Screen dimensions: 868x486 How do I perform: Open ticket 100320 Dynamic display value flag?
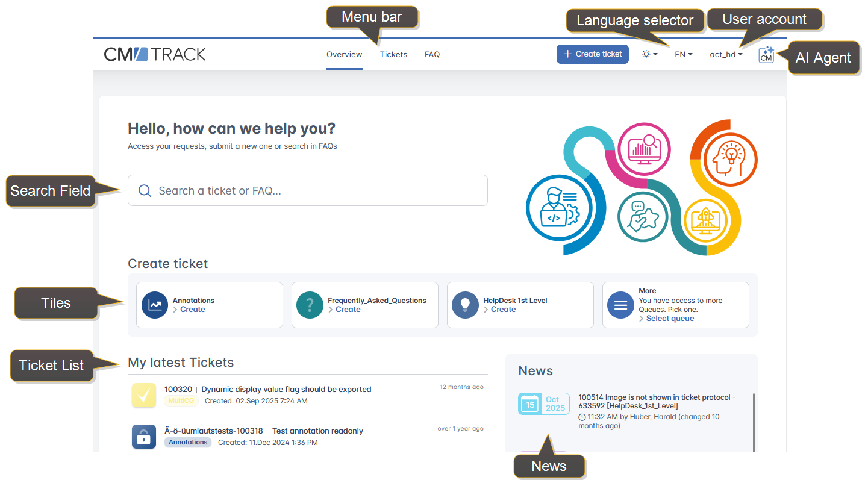coord(268,390)
